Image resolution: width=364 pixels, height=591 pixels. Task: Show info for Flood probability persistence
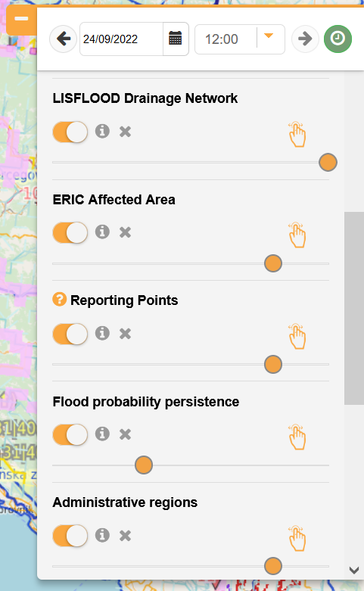point(102,434)
